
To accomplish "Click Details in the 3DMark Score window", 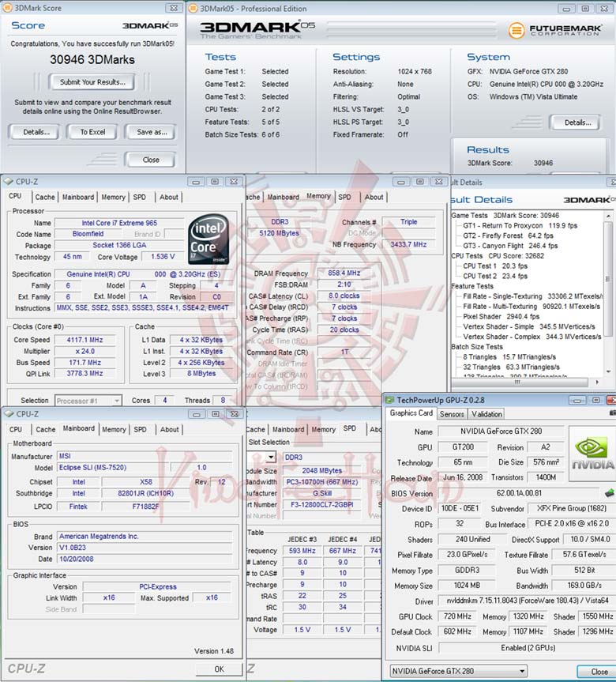I will pos(36,132).
